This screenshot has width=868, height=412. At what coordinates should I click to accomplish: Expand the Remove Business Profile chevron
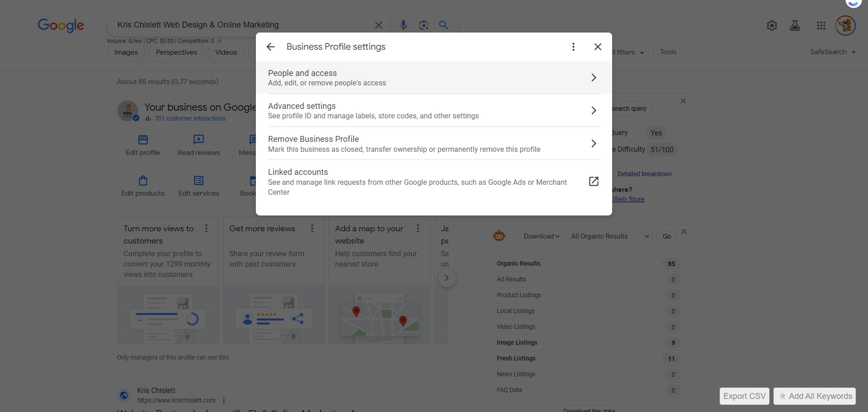coord(594,144)
